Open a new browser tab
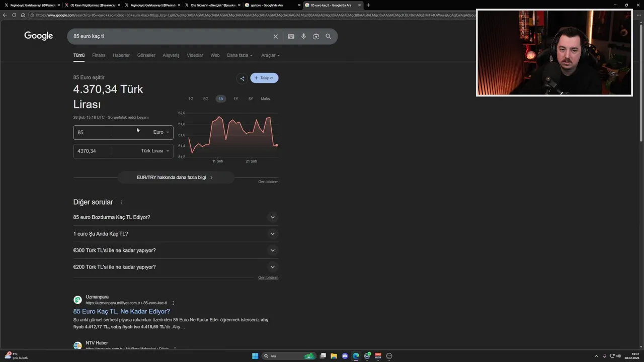The width and height of the screenshot is (644, 362). [x=368, y=5]
